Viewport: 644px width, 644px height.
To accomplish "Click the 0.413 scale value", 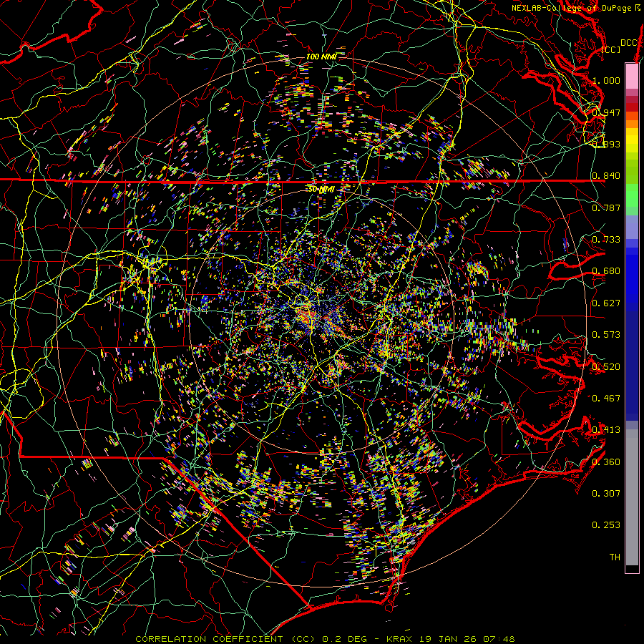I will [x=606, y=430].
